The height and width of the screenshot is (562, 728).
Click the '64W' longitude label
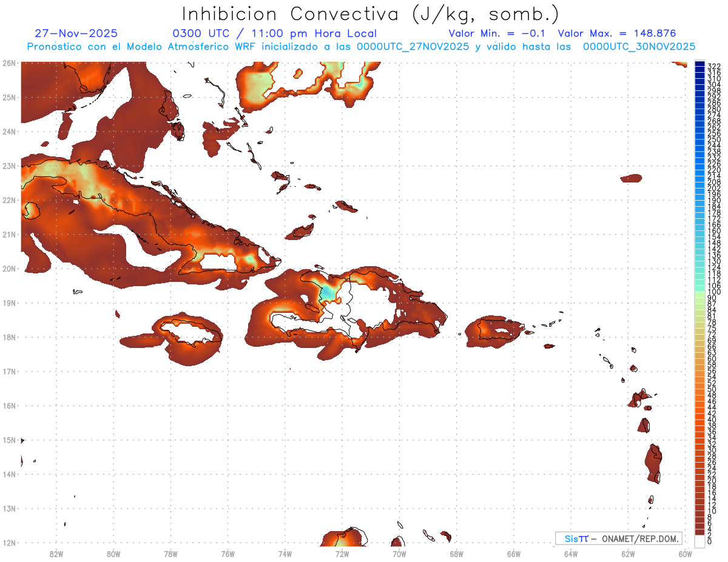coord(571,554)
